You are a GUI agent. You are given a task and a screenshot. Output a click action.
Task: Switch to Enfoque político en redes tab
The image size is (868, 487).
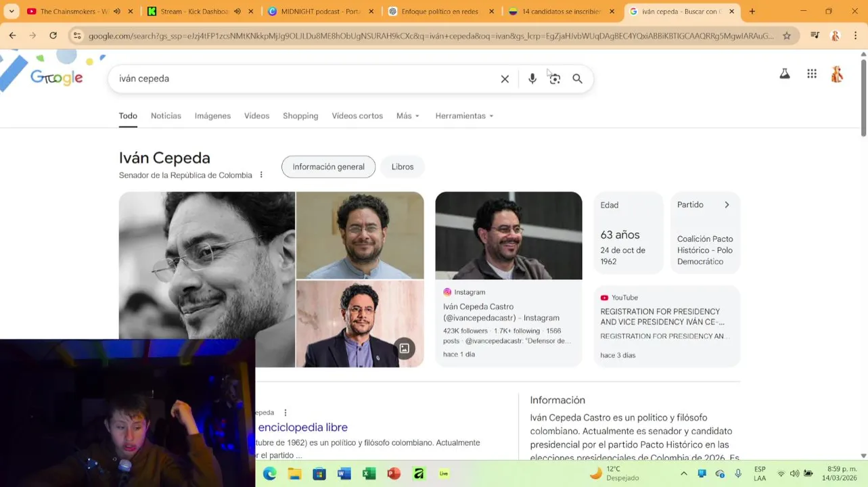pyautogui.click(x=440, y=11)
